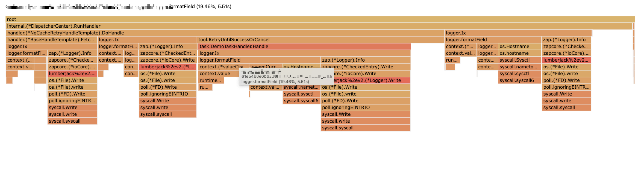
Task: Click poll.ignoringEINTR... in rightmost stack
Action: click(566, 87)
